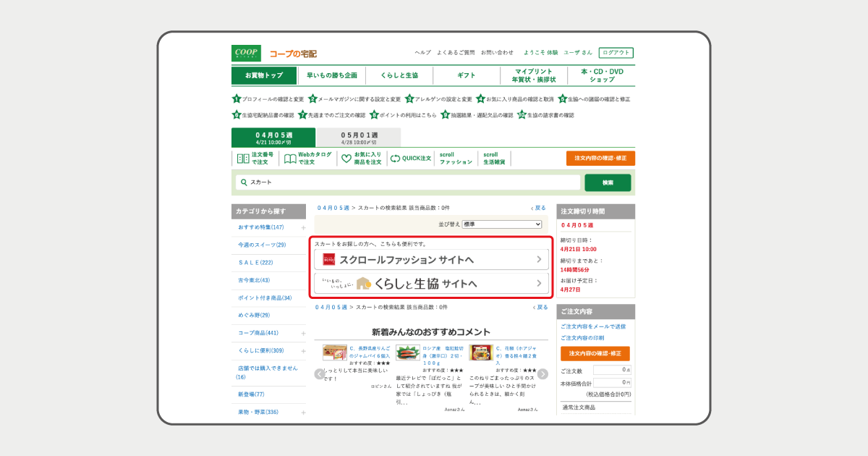Select the QUICK注文 arrows icon
Screen dimensions: 868x456
tap(395, 159)
